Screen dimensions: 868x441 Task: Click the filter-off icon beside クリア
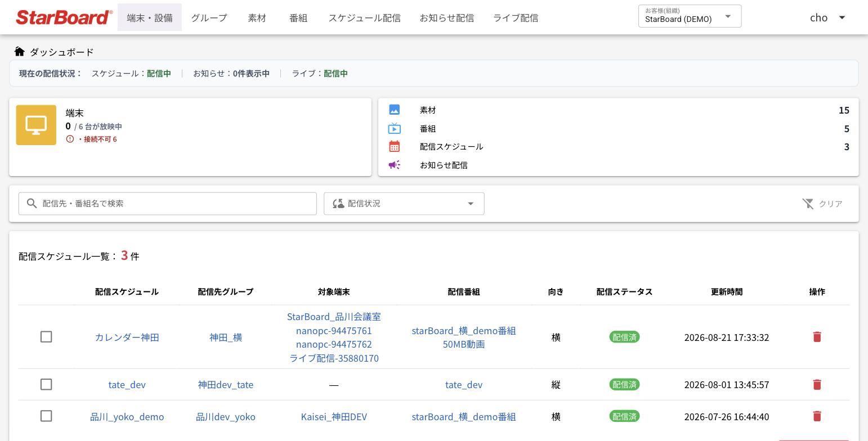click(x=808, y=204)
